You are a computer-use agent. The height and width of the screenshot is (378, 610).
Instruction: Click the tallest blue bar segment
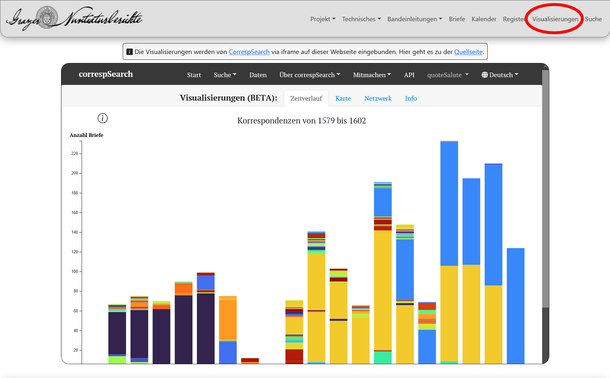(449, 204)
